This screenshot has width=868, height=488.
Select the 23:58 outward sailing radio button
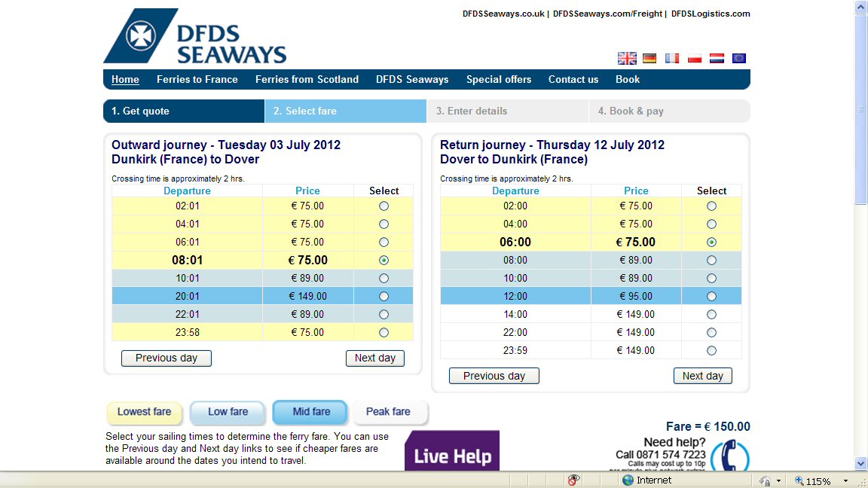tap(384, 333)
